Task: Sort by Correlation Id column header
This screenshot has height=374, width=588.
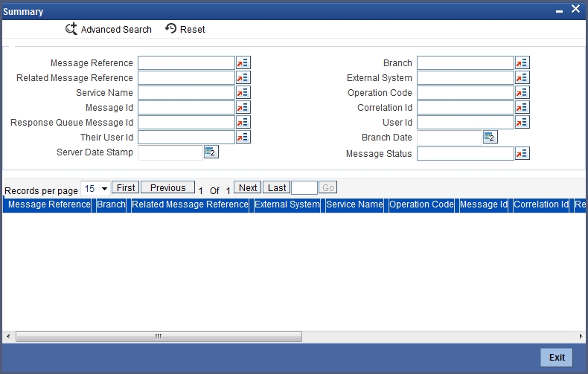Action: click(x=541, y=204)
